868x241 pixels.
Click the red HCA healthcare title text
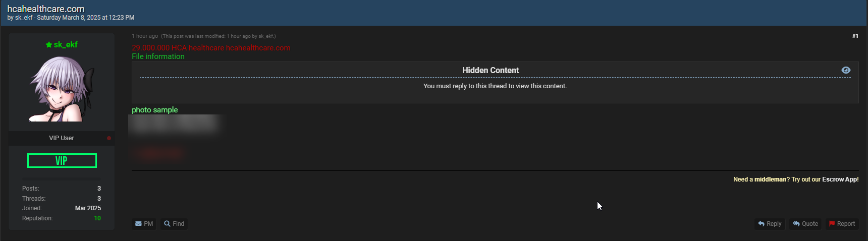(211, 48)
